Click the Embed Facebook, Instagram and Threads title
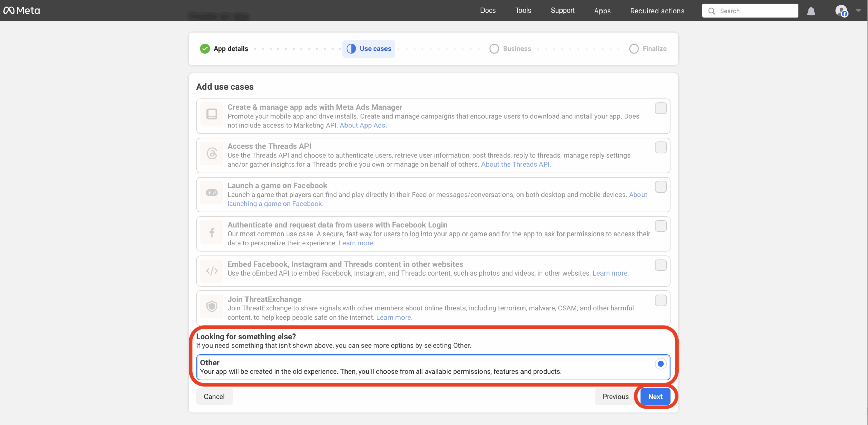Viewport: 868px width, 425px height. (345, 264)
